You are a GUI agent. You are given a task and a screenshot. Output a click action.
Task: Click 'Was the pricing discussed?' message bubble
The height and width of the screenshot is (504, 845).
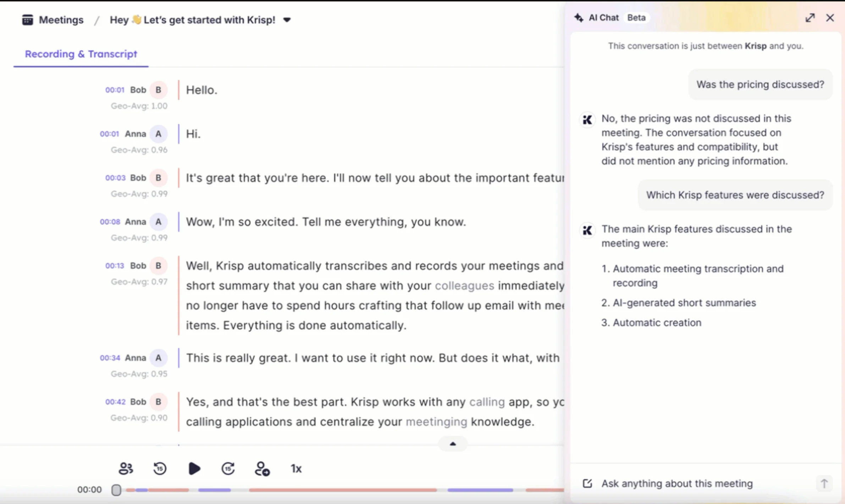coord(760,84)
